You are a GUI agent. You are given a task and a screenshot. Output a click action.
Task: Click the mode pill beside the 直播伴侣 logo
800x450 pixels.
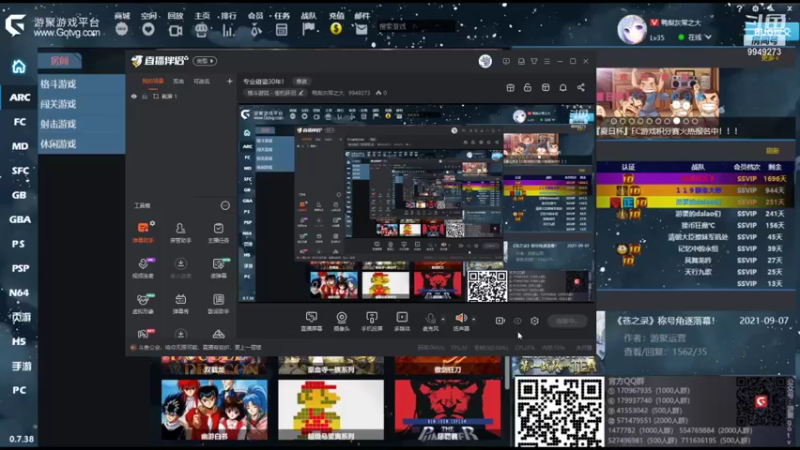click(205, 61)
